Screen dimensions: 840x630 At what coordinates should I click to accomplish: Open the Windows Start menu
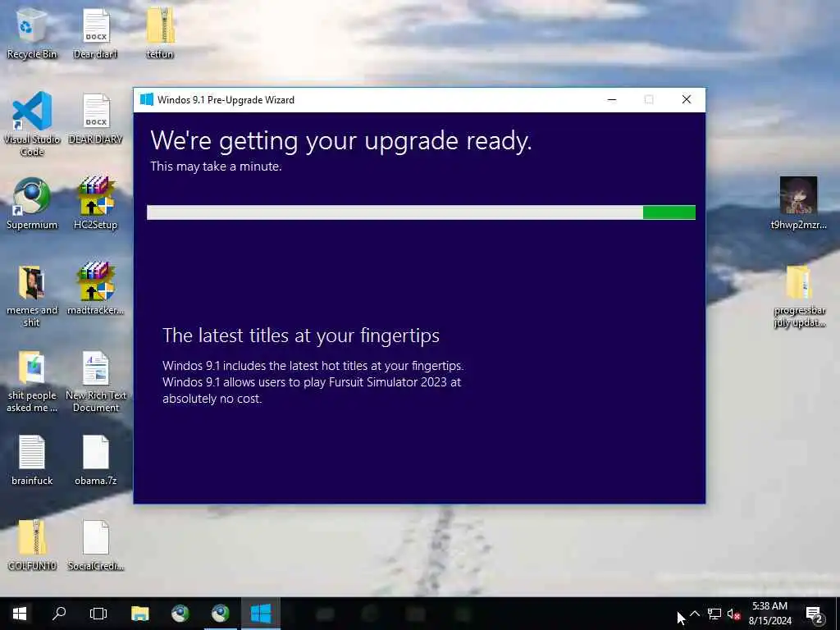tap(20, 614)
